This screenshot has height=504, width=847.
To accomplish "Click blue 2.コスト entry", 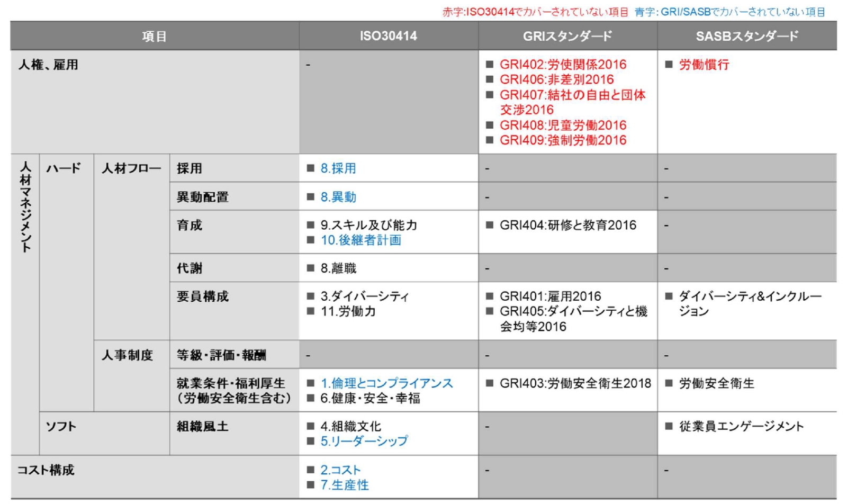I will (x=340, y=470).
